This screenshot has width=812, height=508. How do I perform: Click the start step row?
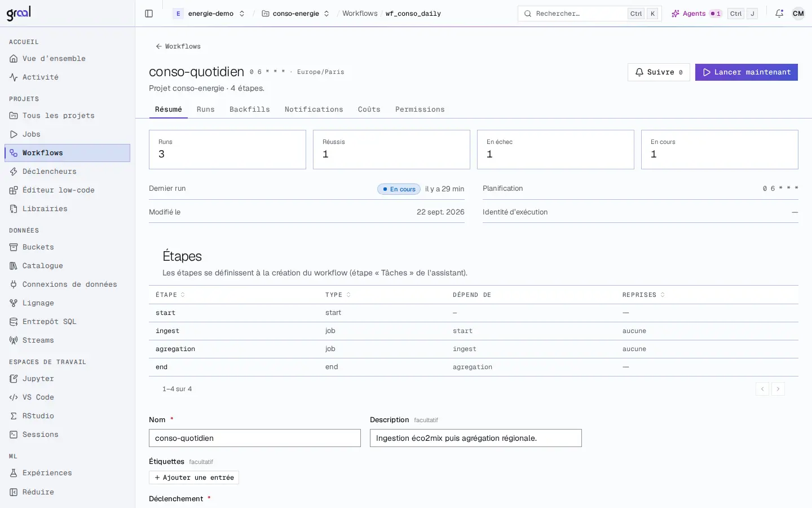474,313
